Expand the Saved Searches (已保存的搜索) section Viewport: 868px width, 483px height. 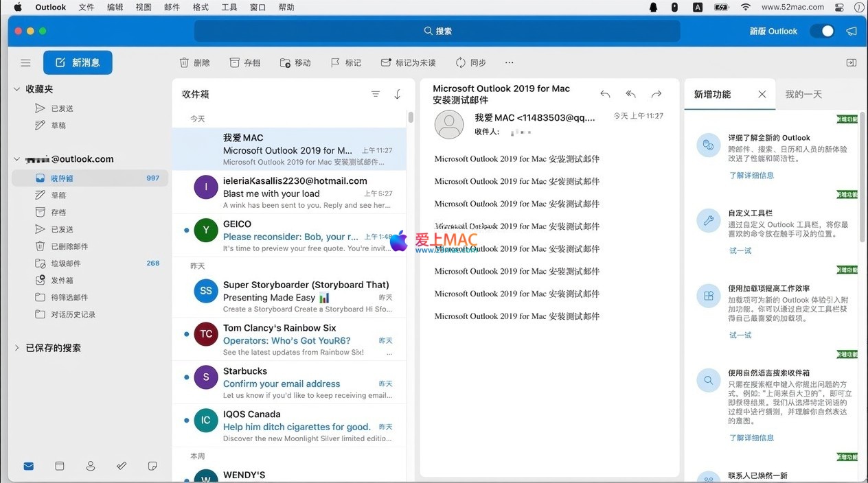click(x=17, y=348)
